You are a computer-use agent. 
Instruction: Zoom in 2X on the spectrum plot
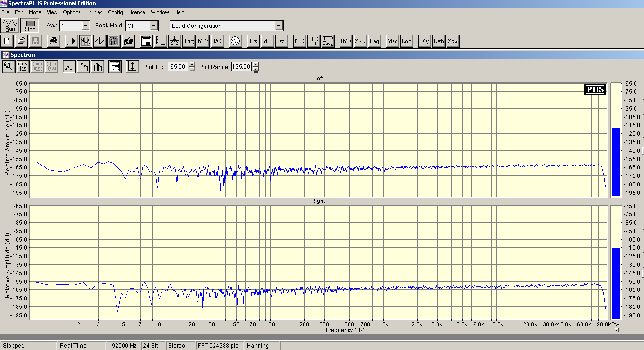23,67
